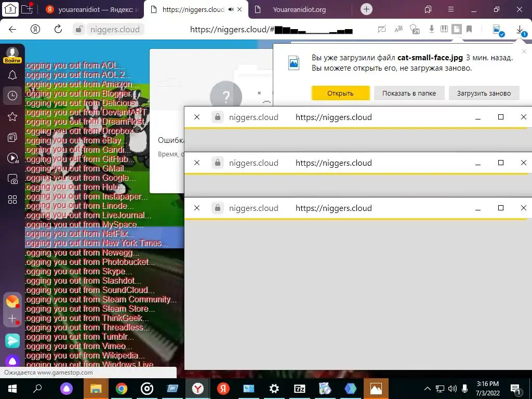Click the left X in the topmost popup window
This screenshot has height=399, width=532.
pos(197,117)
